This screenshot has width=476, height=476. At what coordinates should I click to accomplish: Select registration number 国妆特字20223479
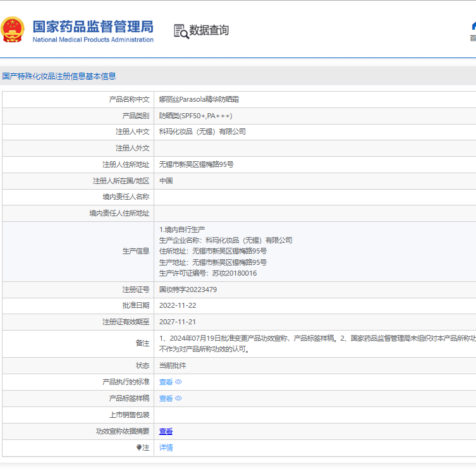188,290
